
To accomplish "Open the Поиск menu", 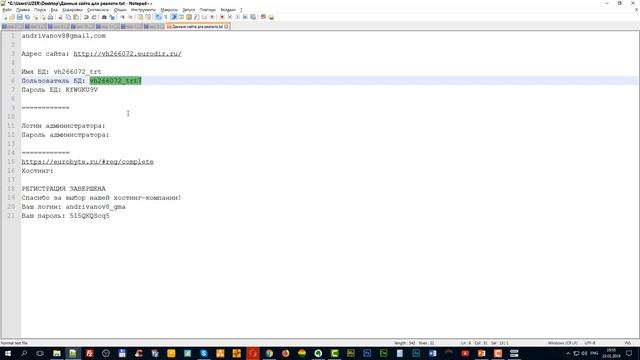I will [x=40, y=10].
